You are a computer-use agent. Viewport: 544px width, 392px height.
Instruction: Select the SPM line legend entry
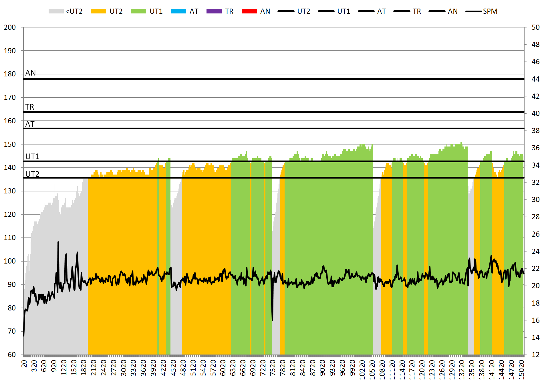point(482,11)
